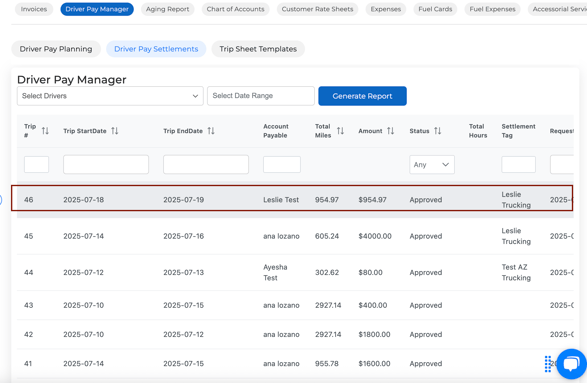Click the $1600.00 amount cell
Viewport: 587px width, 383px height.
coord(374,364)
